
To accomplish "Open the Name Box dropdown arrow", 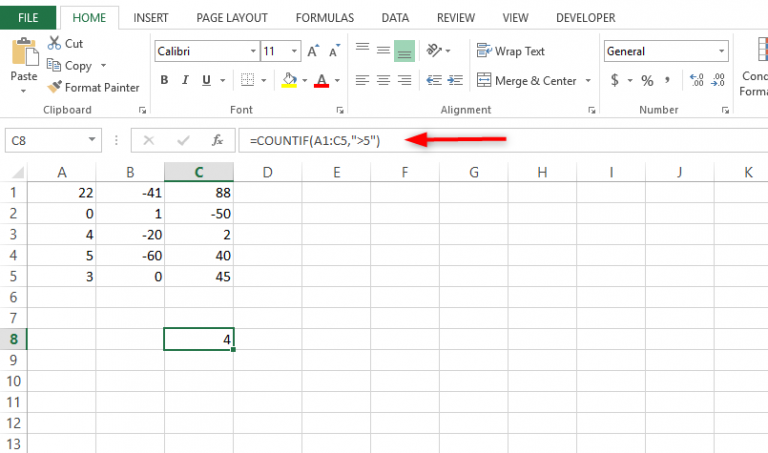I will [94, 141].
